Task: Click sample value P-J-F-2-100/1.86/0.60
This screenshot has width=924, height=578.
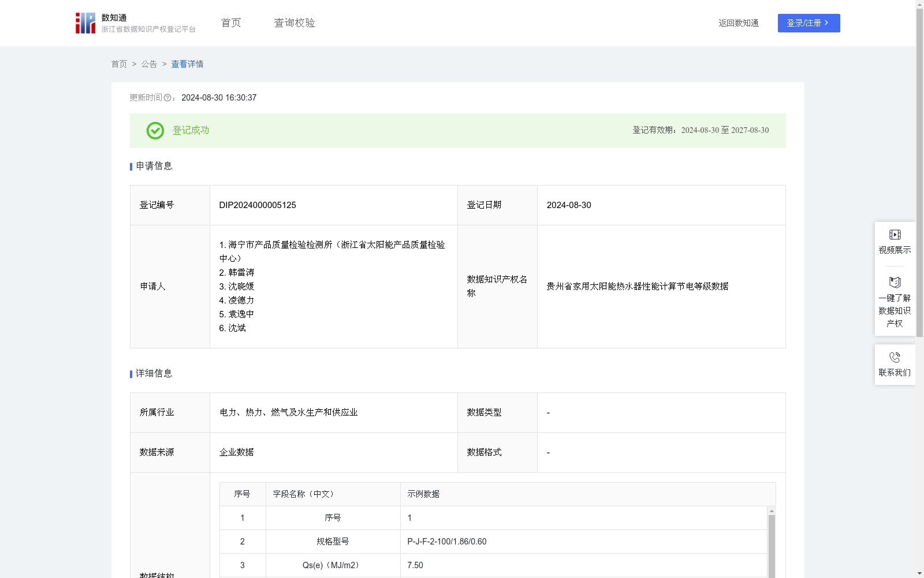Action: click(447, 542)
